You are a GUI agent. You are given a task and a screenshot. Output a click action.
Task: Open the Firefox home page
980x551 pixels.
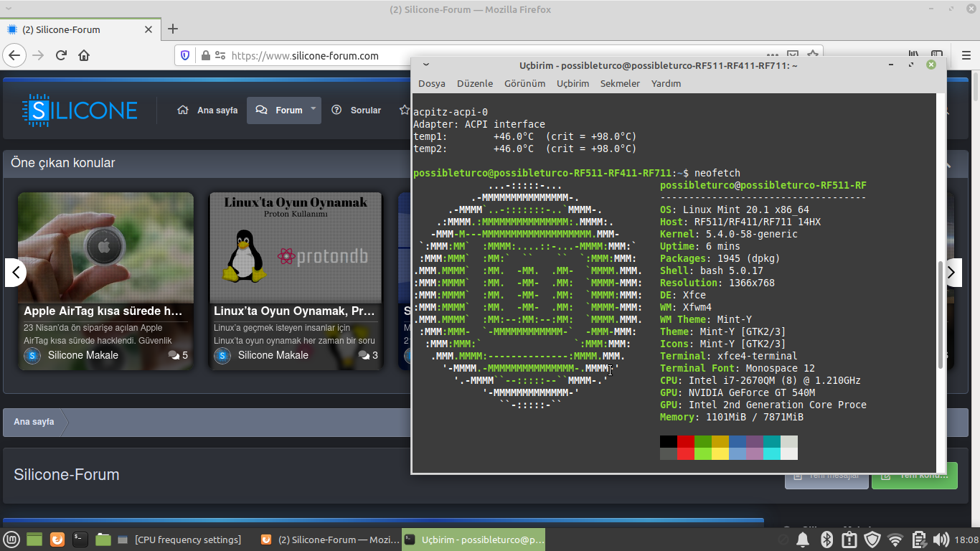[84, 55]
